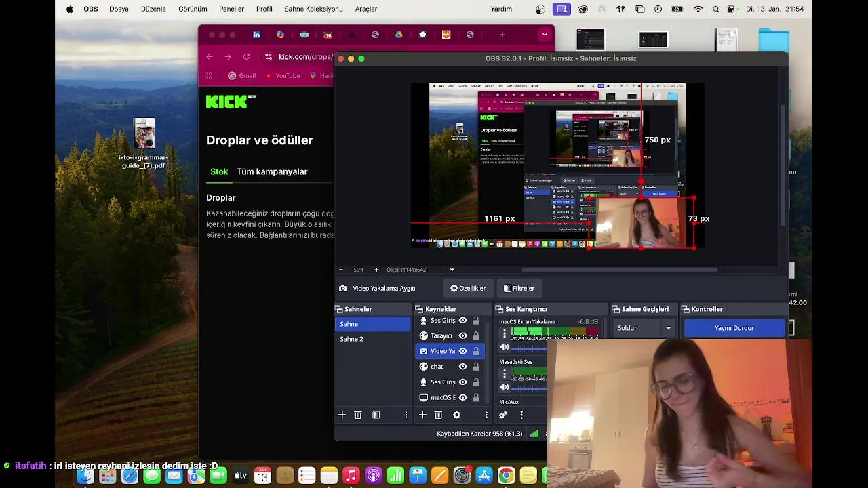Hide the chat source
868x488 pixels.
pyautogui.click(x=462, y=367)
